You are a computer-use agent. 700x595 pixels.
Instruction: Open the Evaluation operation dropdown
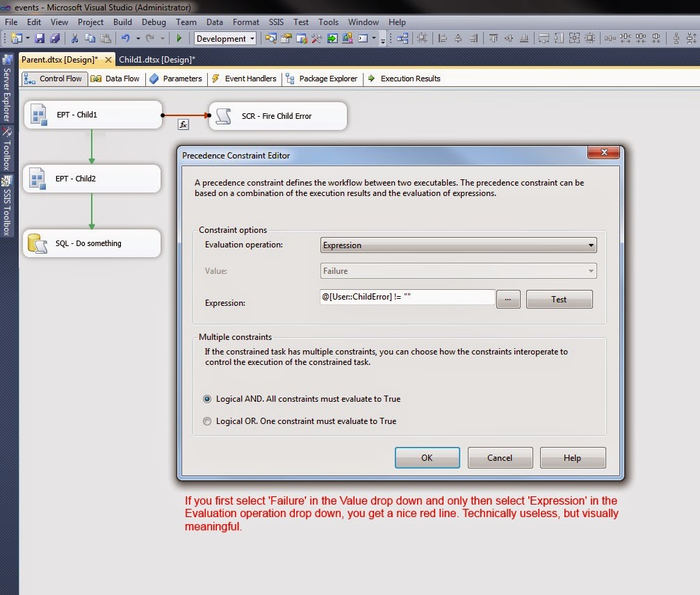459,245
